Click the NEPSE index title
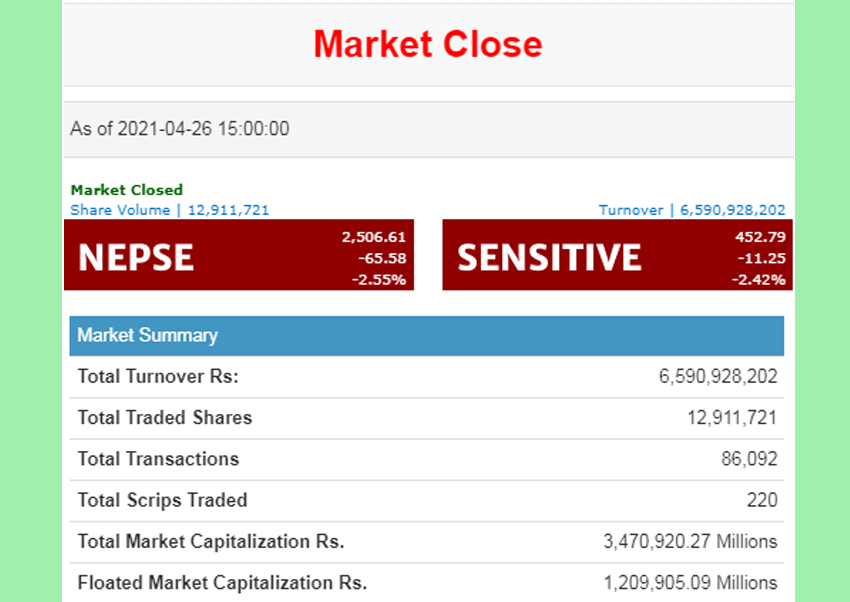This screenshot has height=602, width=850. (x=136, y=257)
